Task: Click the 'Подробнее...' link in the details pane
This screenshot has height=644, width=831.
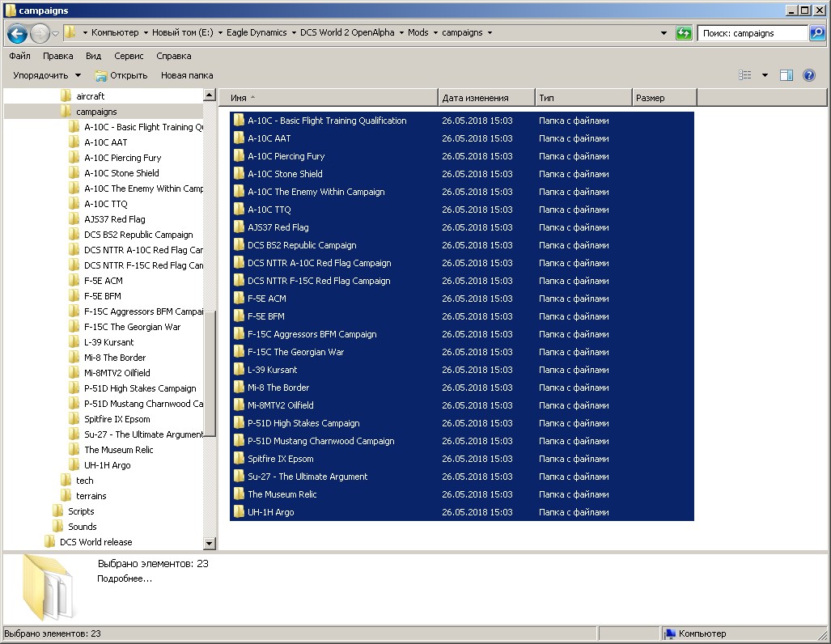Action: pyautogui.click(x=125, y=578)
